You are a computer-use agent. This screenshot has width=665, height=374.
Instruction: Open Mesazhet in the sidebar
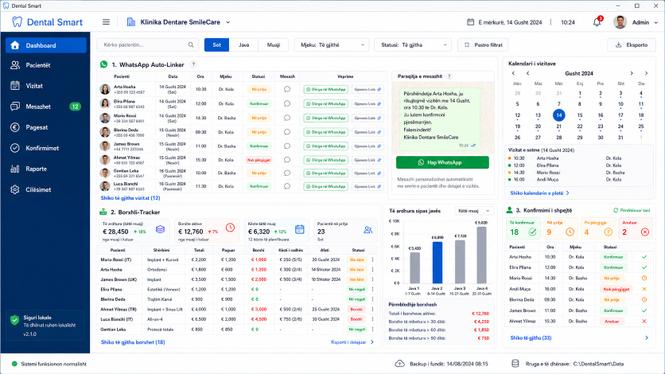coord(46,106)
